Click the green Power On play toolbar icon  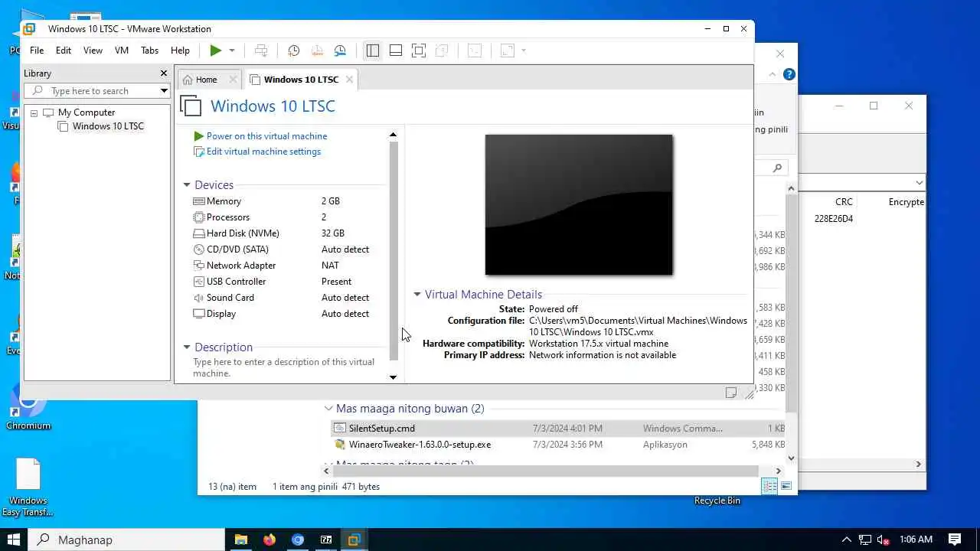[x=216, y=51]
